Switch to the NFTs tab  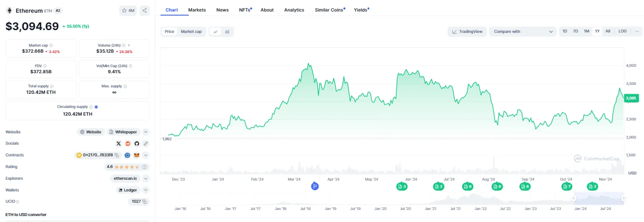point(245,10)
